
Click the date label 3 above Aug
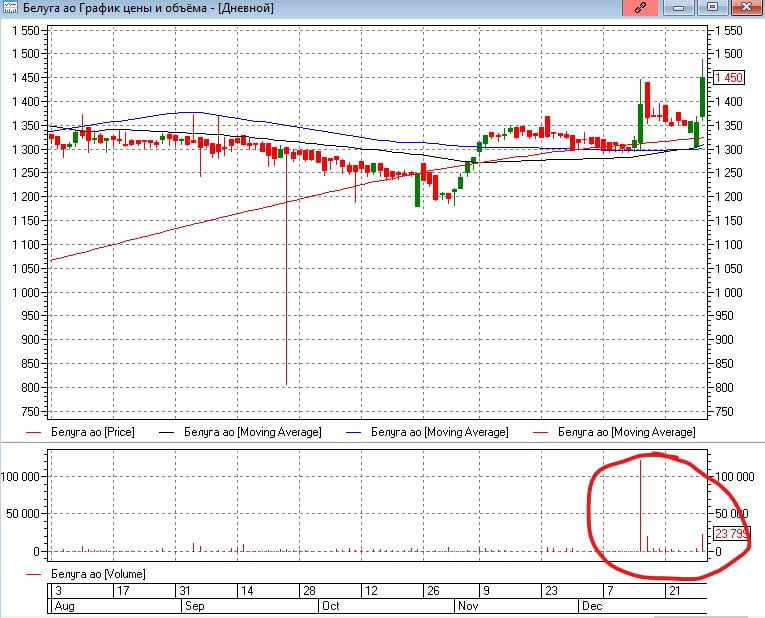(59, 591)
